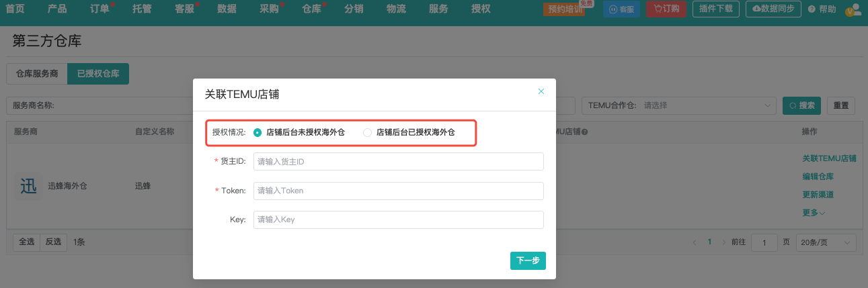
Task: Click the 服务商 column header
Action: pyautogui.click(x=26, y=132)
